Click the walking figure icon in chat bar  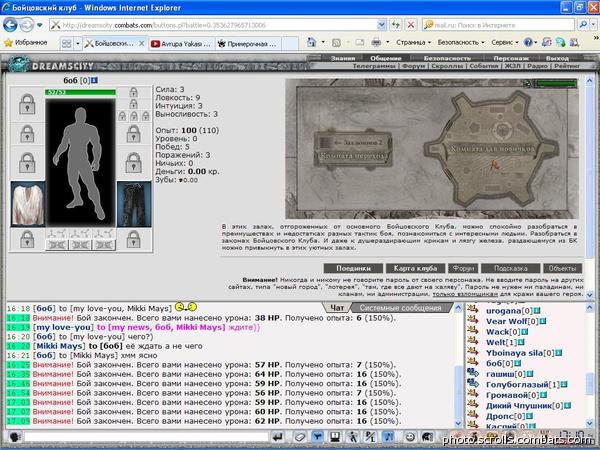coord(353,437)
